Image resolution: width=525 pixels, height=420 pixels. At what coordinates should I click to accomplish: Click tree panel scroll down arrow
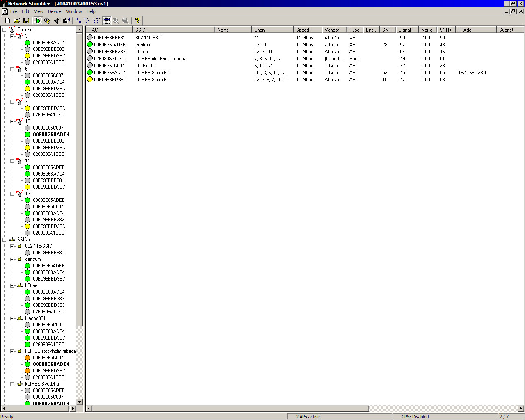(x=80, y=402)
